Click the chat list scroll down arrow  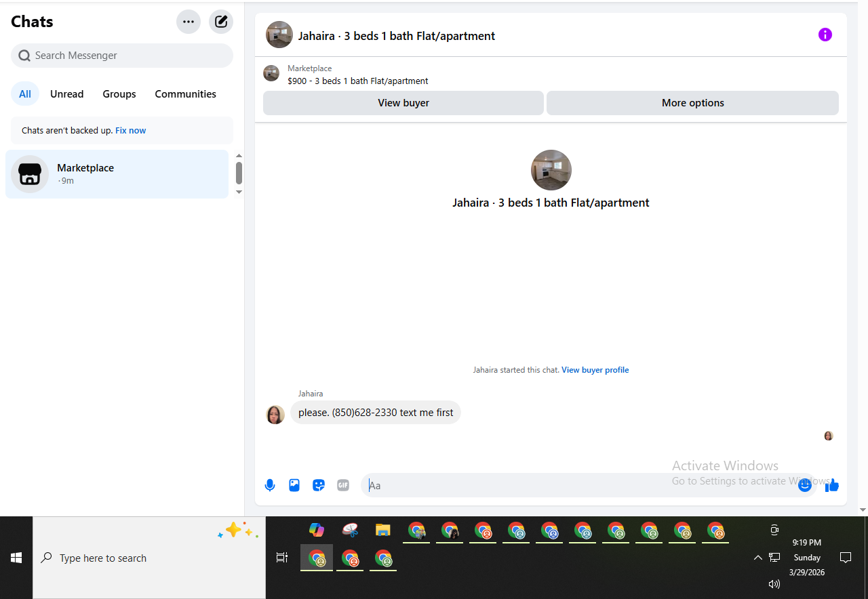point(239,192)
